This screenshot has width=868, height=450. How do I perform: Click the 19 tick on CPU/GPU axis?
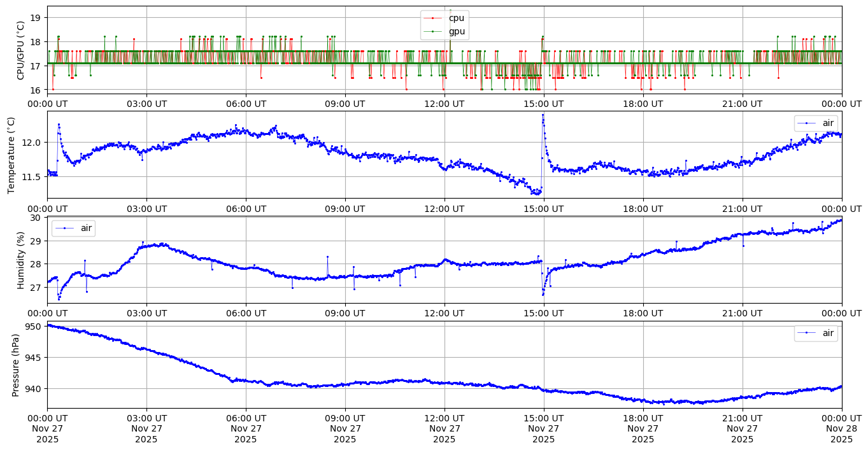point(37,18)
